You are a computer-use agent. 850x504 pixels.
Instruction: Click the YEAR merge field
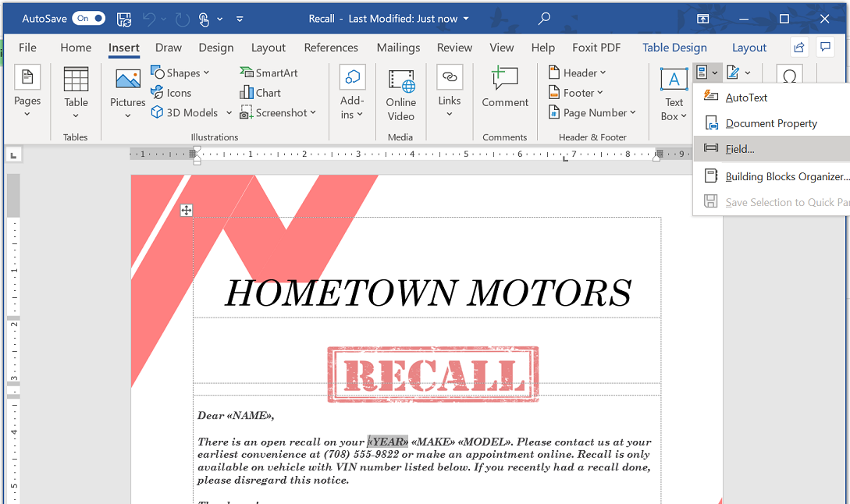[x=388, y=442]
